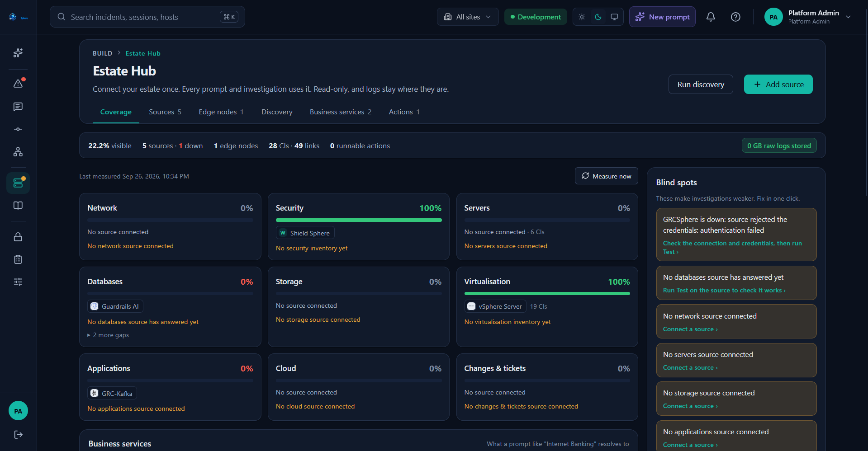Open the Development environment selector
Viewport: 868px width, 451px height.
click(x=536, y=17)
